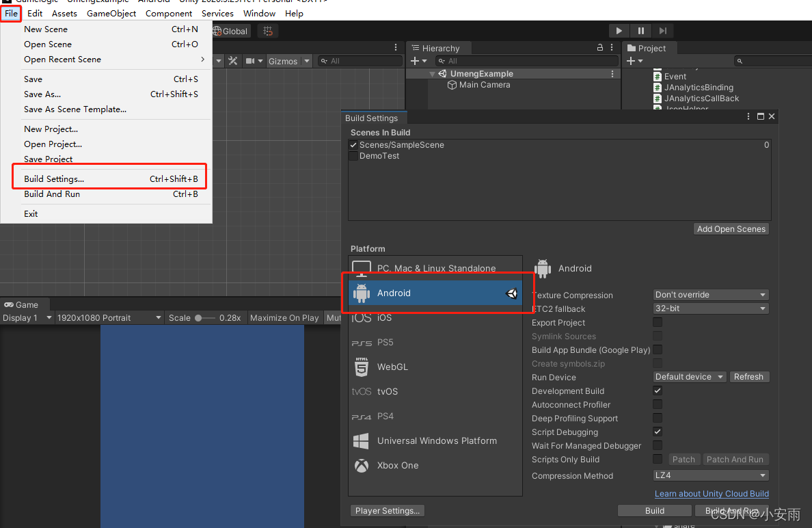The height and width of the screenshot is (528, 812).
Task: Open the Learn about Unity Cloud Build link
Action: point(712,493)
